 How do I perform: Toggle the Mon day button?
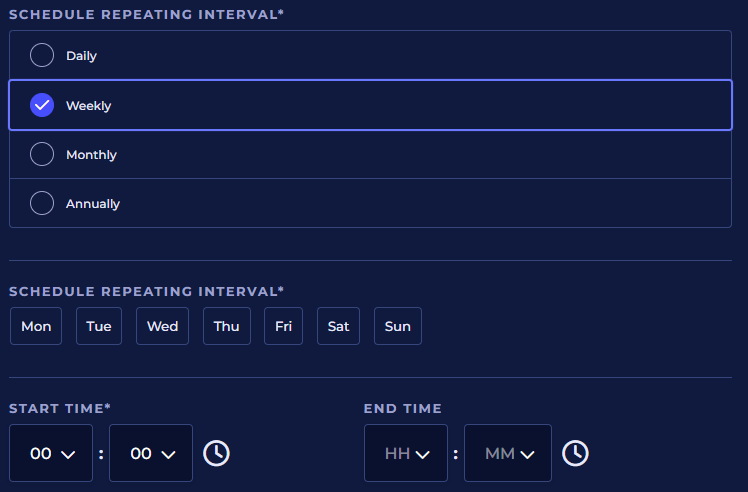click(36, 326)
